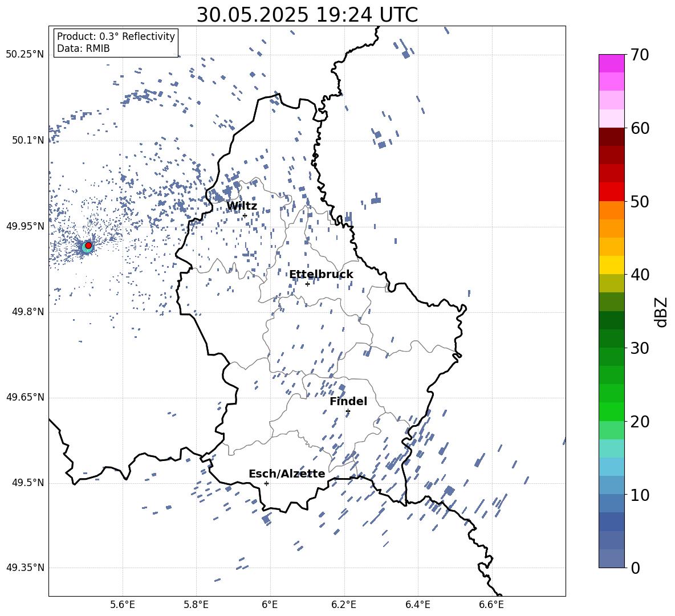This screenshot has width=675, height=616.
Task: Pick the olive swatch just below 40
Action: click(611, 283)
